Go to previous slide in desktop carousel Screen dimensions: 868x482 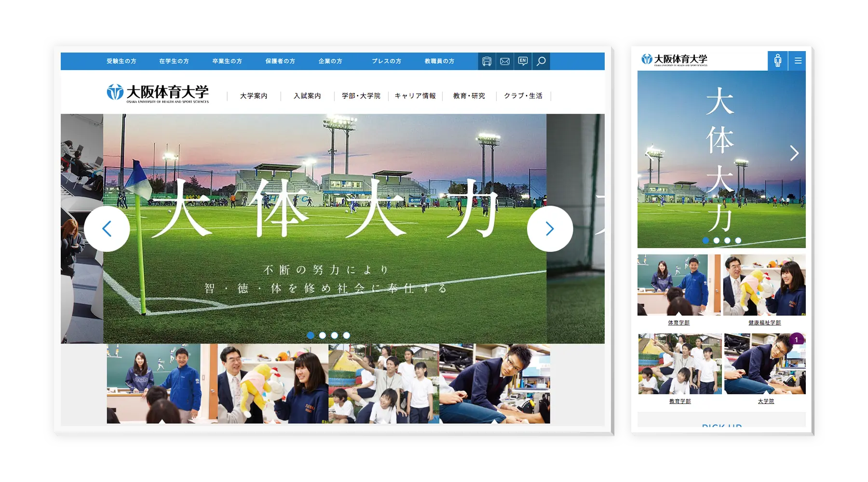[107, 229]
